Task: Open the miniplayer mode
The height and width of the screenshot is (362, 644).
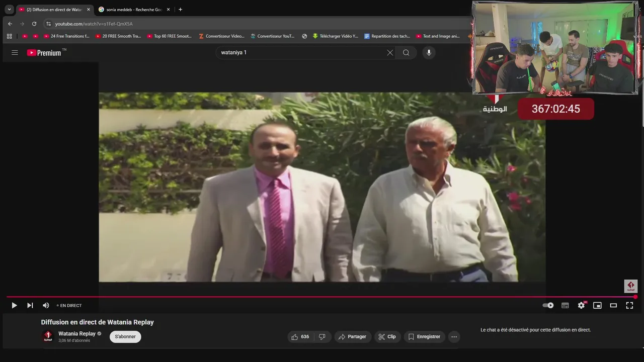Action: coord(597,305)
